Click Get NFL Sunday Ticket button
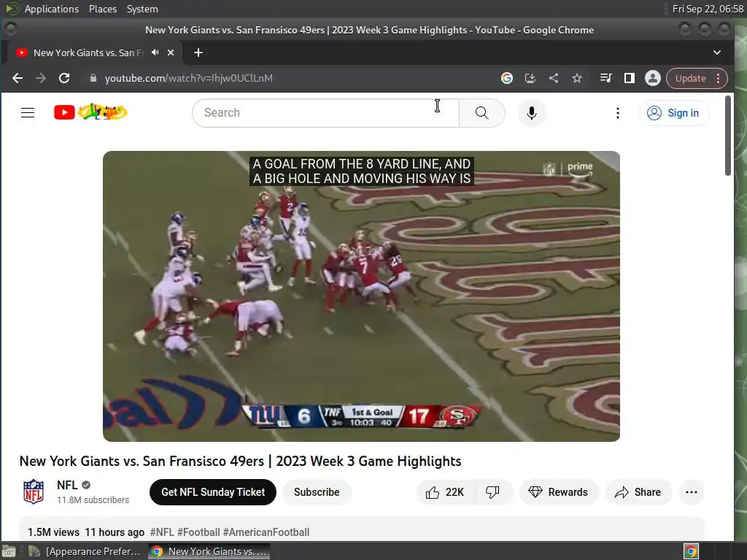 click(212, 492)
